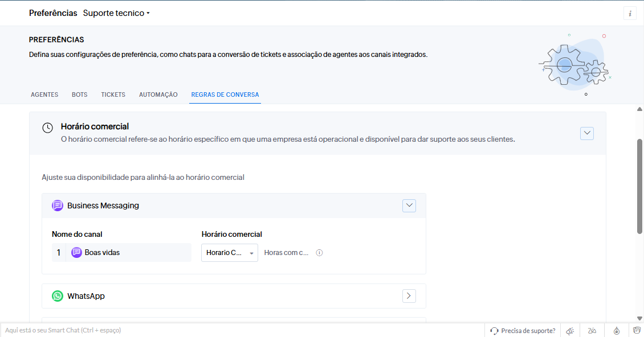Open the Tickets tab
The image size is (644, 337).
pyautogui.click(x=113, y=94)
